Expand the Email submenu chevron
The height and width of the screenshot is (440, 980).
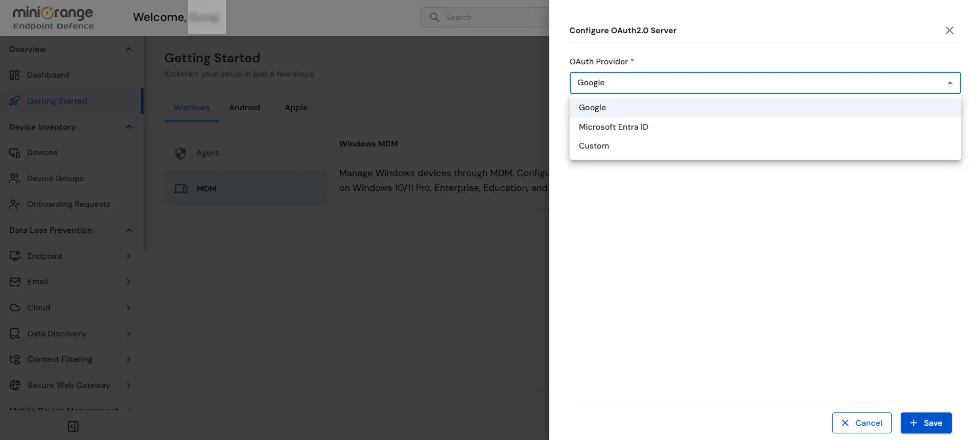coord(128,282)
